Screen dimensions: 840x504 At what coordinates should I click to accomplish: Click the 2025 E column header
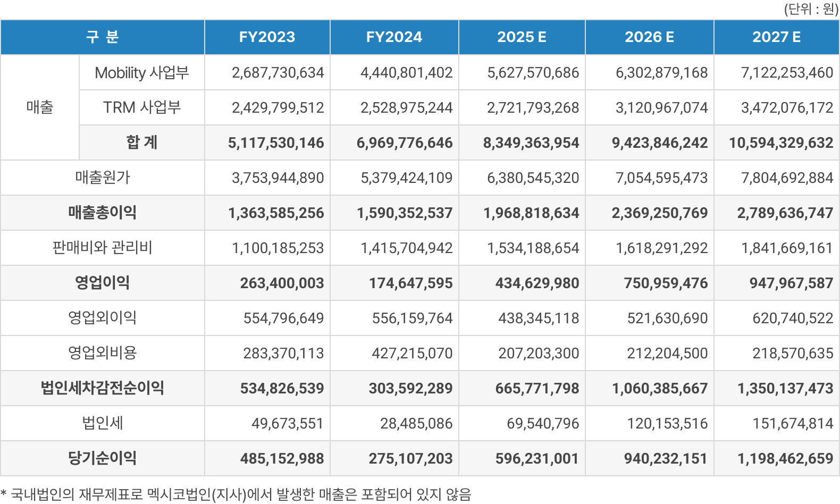(x=522, y=37)
